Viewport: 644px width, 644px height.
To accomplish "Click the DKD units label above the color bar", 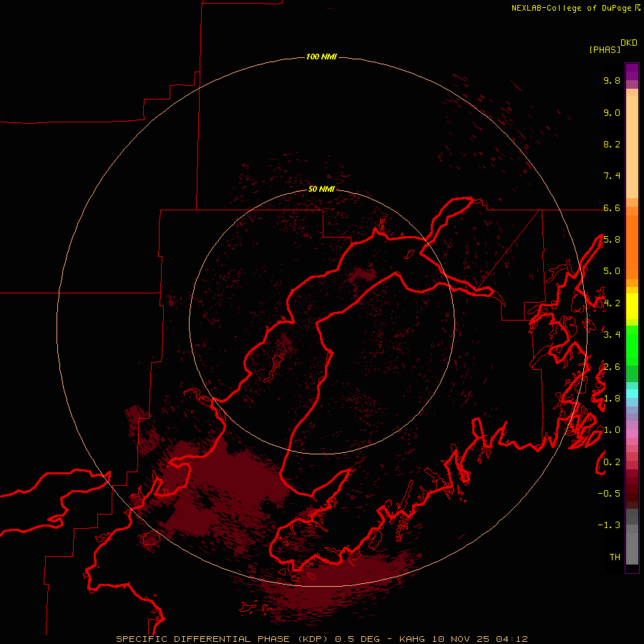I will (629, 43).
